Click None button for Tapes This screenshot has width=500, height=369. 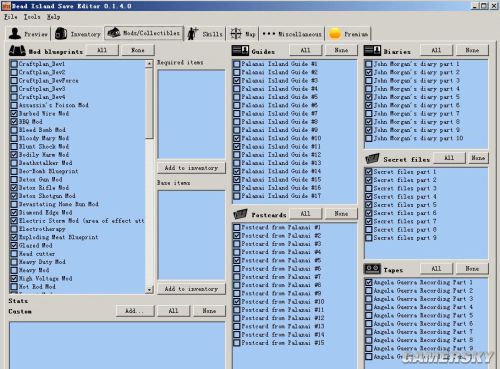[x=472, y=269]
